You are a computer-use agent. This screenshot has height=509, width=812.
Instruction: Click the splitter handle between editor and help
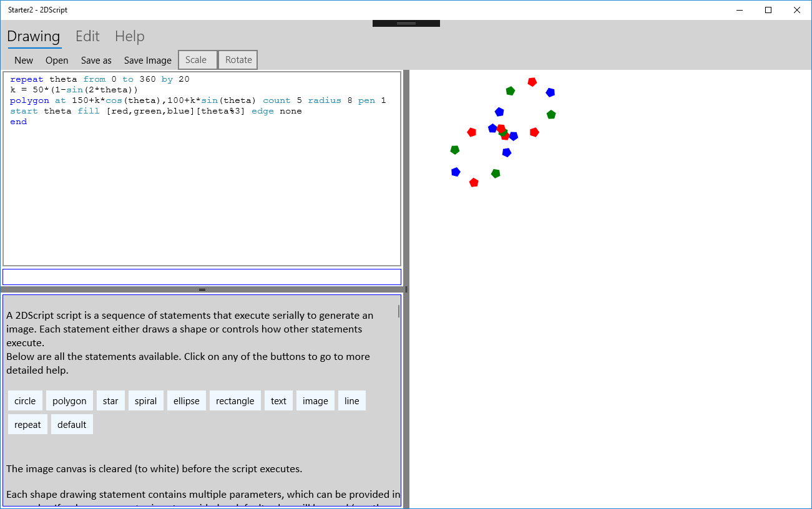click(202, 289)
